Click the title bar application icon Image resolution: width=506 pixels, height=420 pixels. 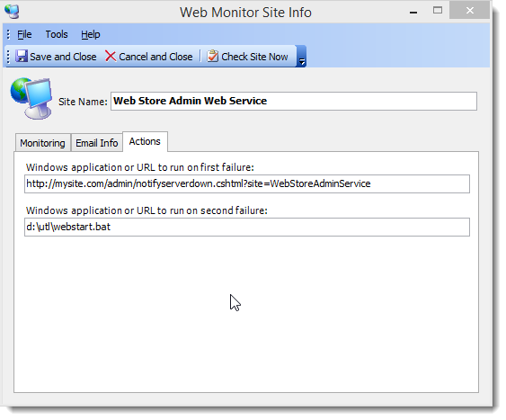(12, 12)
